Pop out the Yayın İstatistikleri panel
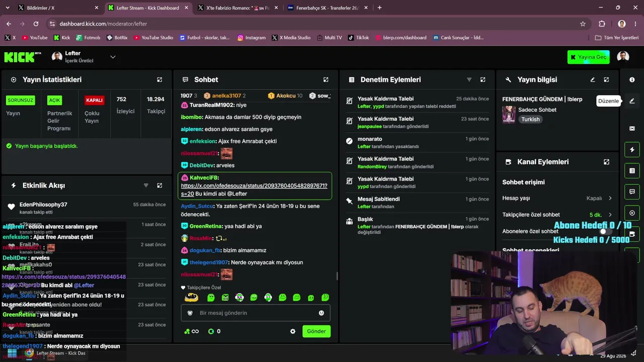Screen dimensions: 644x362 click(x=159, y=79)
